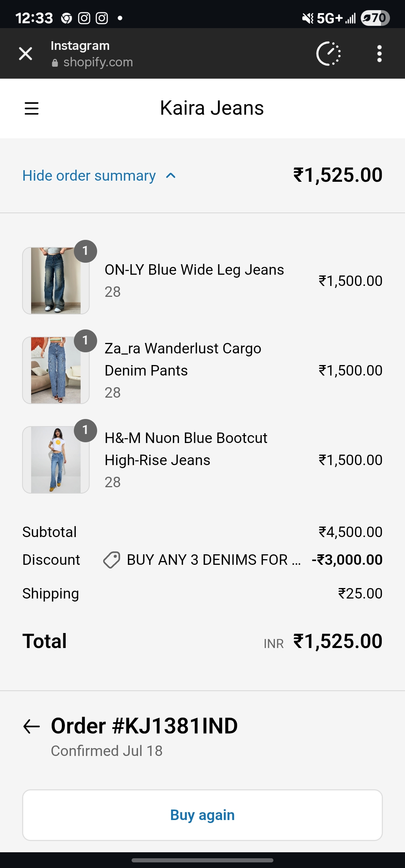Open the Kaira Jeans hamburger menu

tap(31, 108)
